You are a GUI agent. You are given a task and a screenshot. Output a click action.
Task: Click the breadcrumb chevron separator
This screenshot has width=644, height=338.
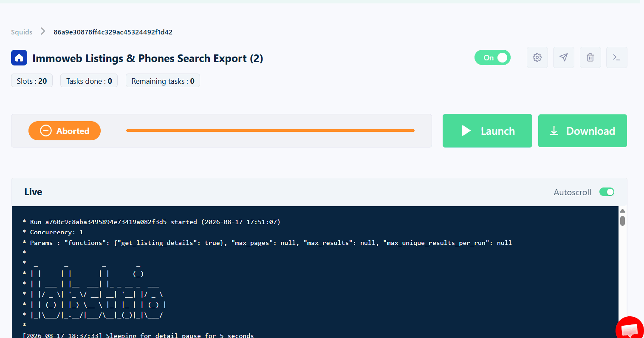click(43, 31)
